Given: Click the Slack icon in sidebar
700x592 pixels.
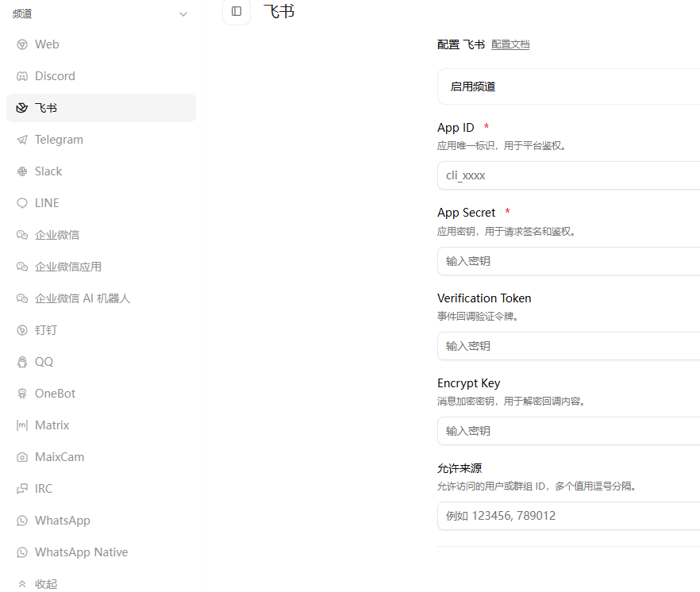Looking at the screenshot, I should tap(22, 171).
